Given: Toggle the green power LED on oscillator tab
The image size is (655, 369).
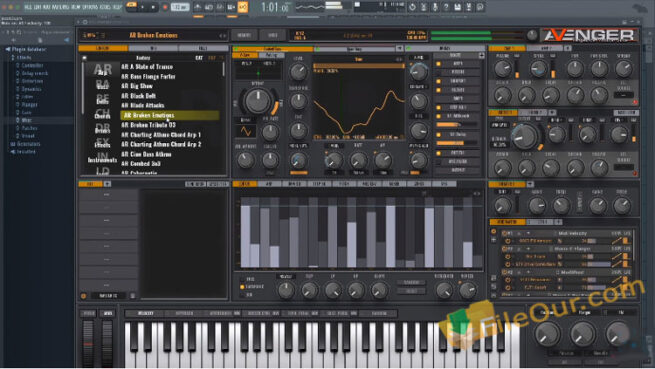Looking at the screenshot, I should point(236,49).
